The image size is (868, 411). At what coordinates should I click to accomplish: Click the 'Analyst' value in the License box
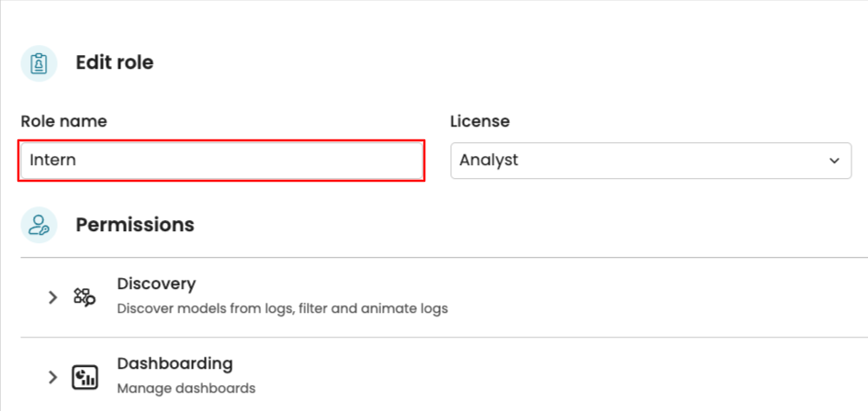pyautogui.click(x=489, y=161)
